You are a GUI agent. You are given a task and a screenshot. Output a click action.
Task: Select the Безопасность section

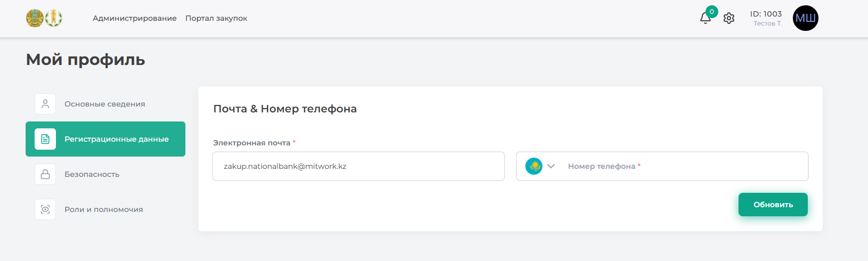92,174
